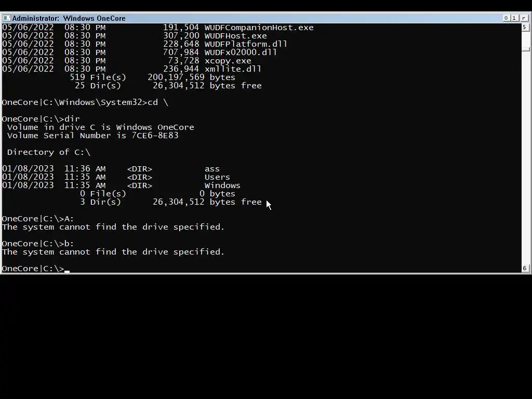Click the '3 Dir(s)' summary text
532x399 pixels.
(100, 202)
